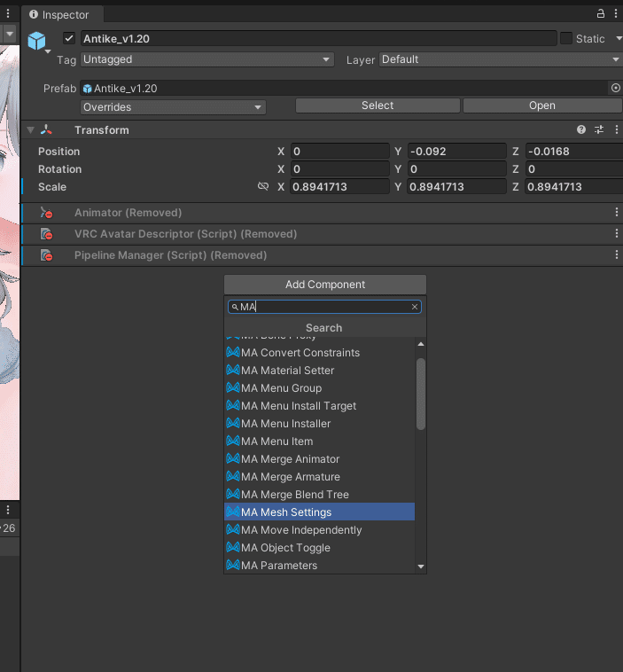This screenshot has width=623, height=672.
Task: Click the Rotation Y value field
Action: point(456,169)
